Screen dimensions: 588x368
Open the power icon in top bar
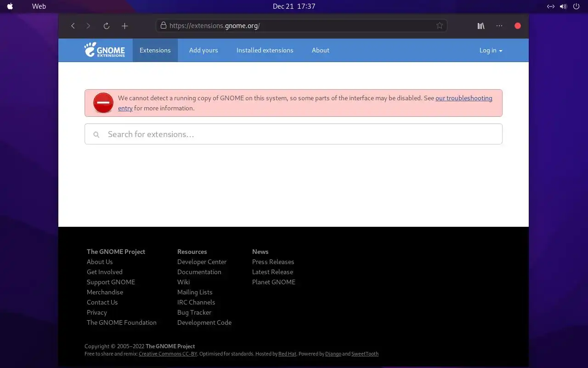pyautogui.click(x=577, y=6)
